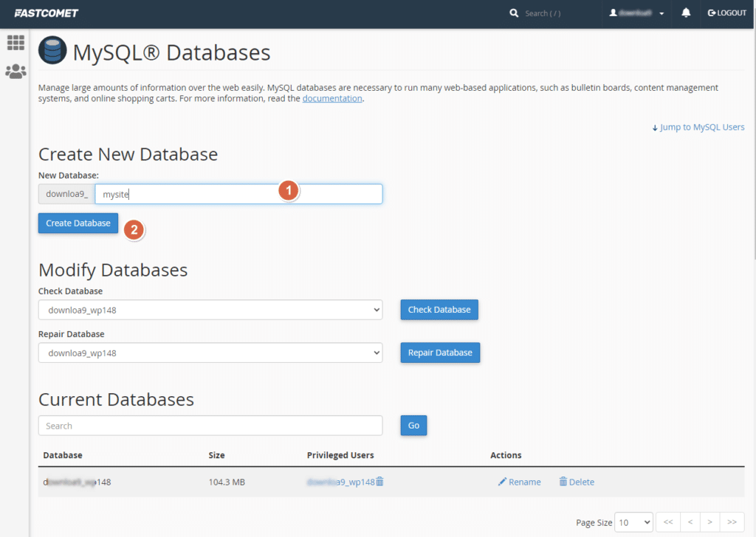Click the trash icon beside privileged user

click(x=380, y=482)
